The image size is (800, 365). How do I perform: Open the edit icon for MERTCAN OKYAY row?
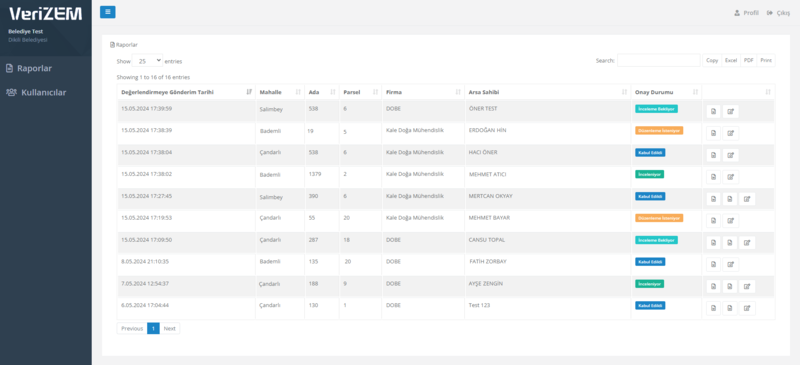747,199
